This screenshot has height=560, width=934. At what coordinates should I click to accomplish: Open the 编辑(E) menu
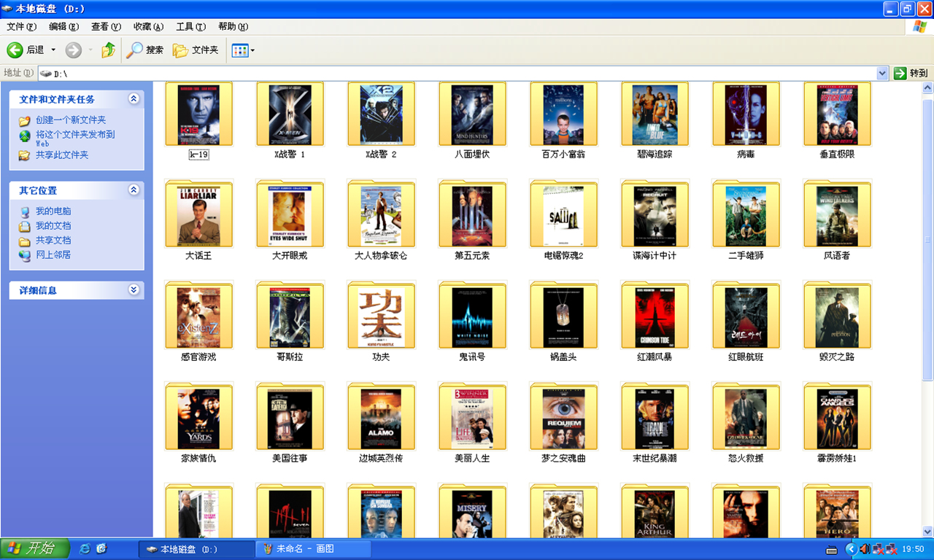point(63,27)
